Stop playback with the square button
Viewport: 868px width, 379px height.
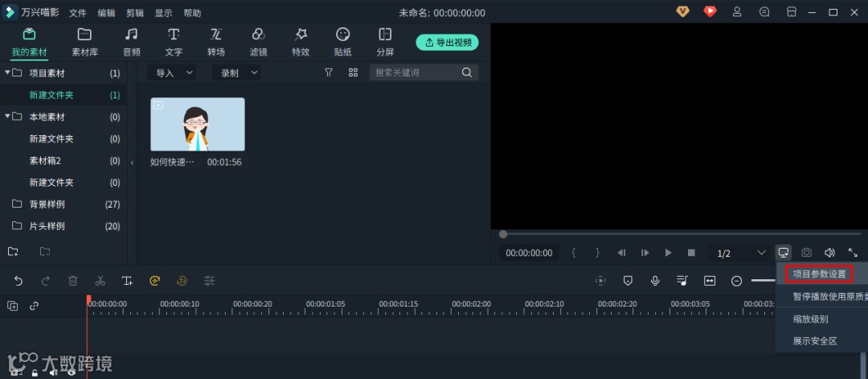pos(691,253)
